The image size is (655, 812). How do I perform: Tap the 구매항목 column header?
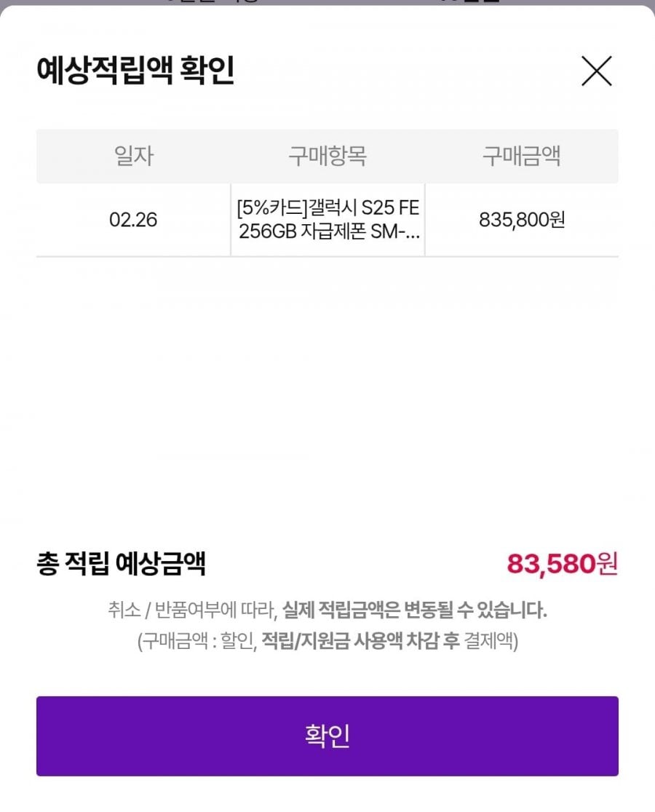(x=327, y=156)
